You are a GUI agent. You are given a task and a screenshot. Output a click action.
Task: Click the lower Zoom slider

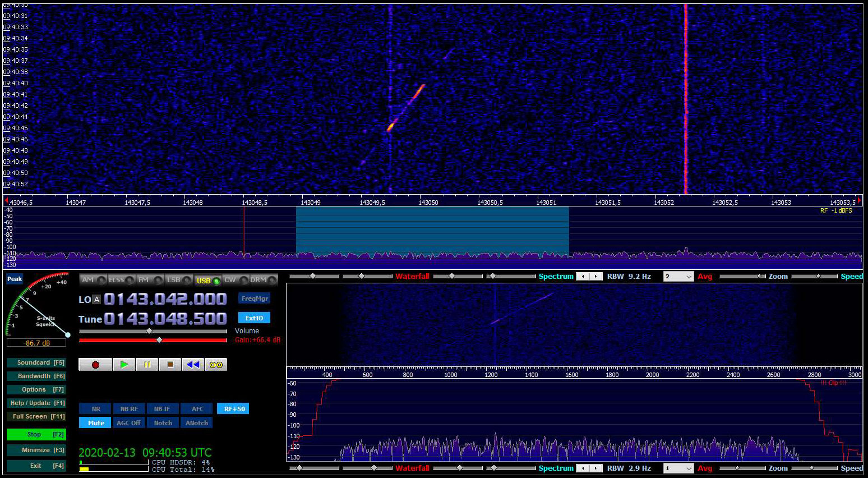click(x=742, y=468)
